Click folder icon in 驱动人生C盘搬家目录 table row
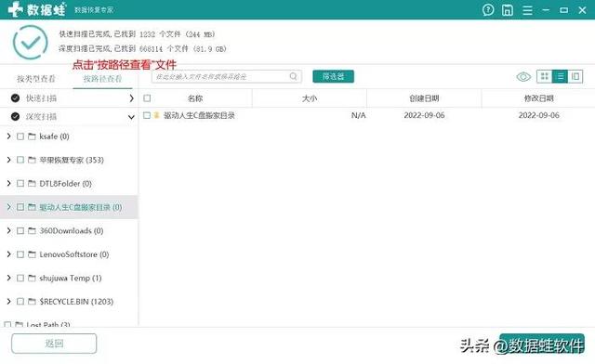This screenshot has height=364, width=595. tap(156, 115)
